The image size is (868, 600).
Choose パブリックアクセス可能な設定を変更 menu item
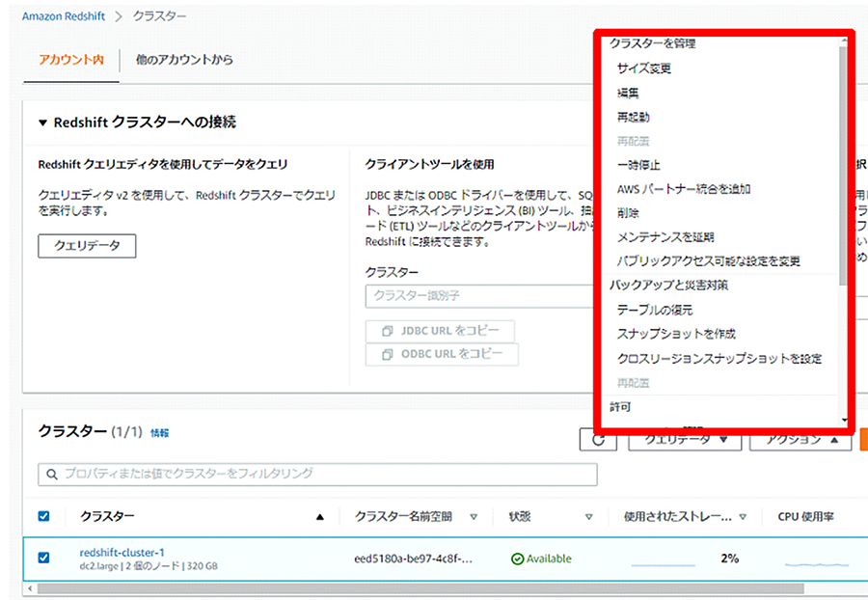tap(709, 261)
